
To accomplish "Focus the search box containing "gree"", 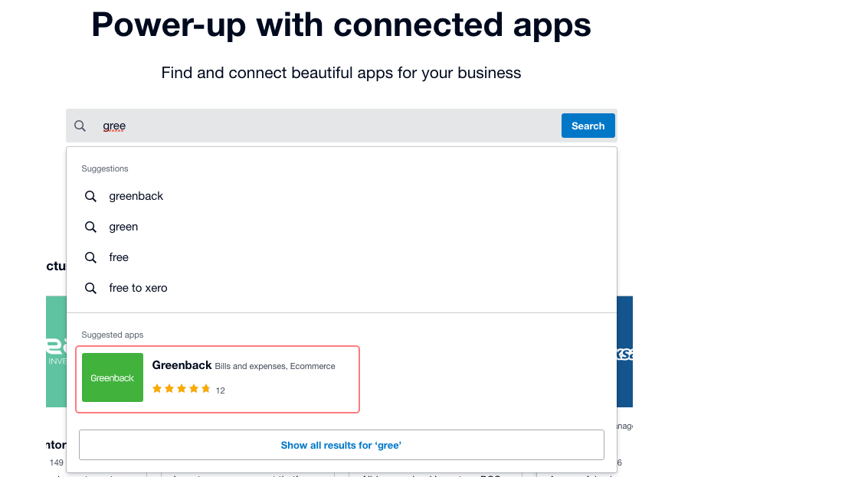I will [x=329, y=126].
